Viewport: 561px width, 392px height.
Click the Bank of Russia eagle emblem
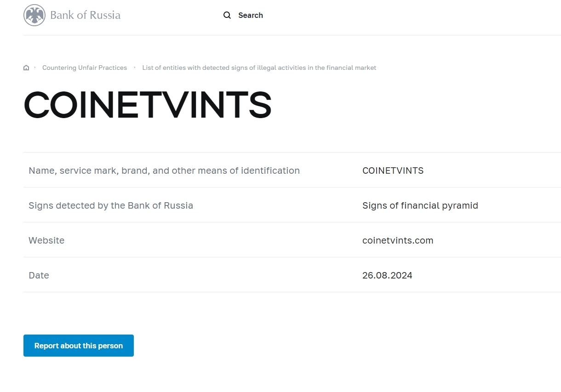(34, 15)
